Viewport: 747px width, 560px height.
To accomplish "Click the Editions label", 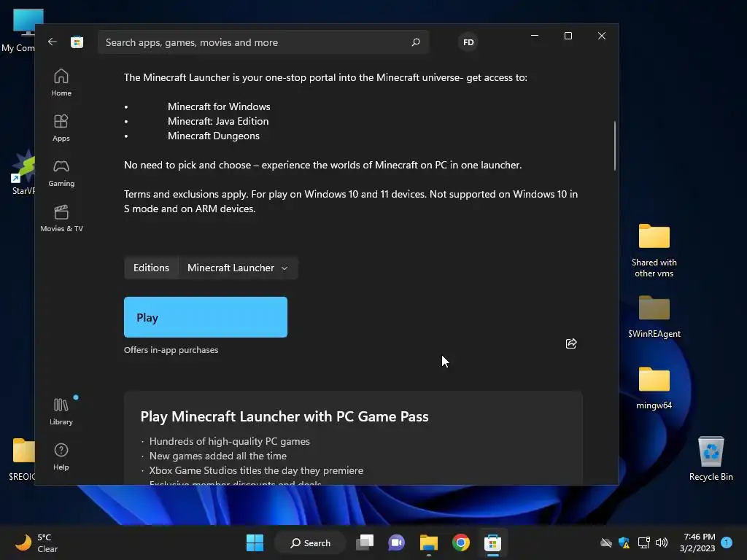I will 151,268.
